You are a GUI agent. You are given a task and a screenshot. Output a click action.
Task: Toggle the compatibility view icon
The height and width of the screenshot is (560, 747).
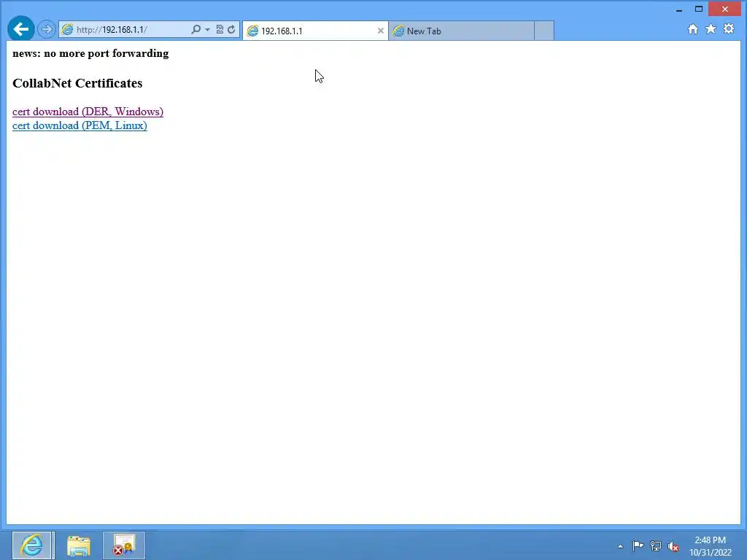click(x=220, y=29)
